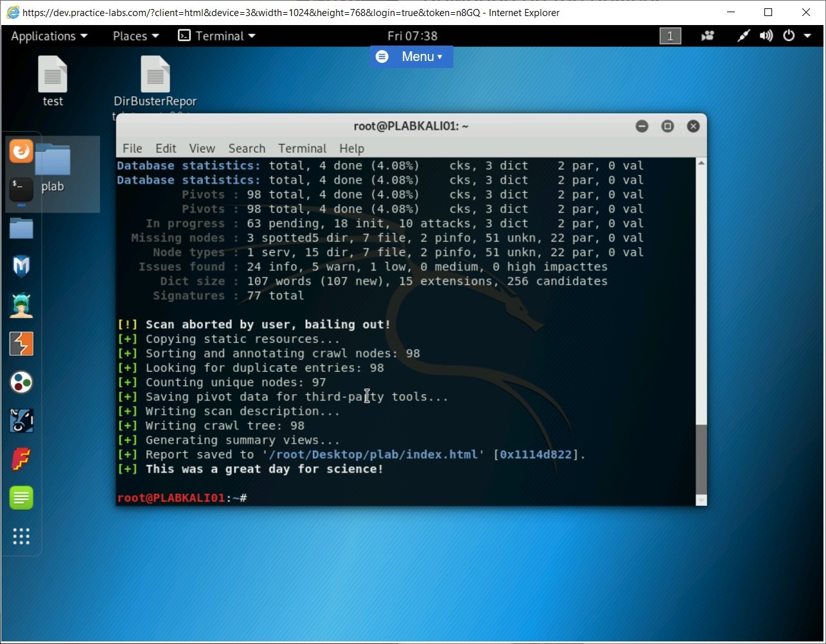The height and width of the screenshot is (644, 826).
Task: Open Armitage from the sidebar dock
Action: point(21,305)
